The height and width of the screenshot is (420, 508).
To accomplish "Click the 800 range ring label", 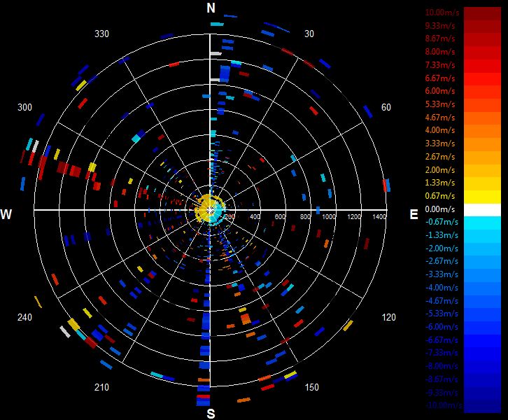I will pyautogui.click(x=305, y=216).
